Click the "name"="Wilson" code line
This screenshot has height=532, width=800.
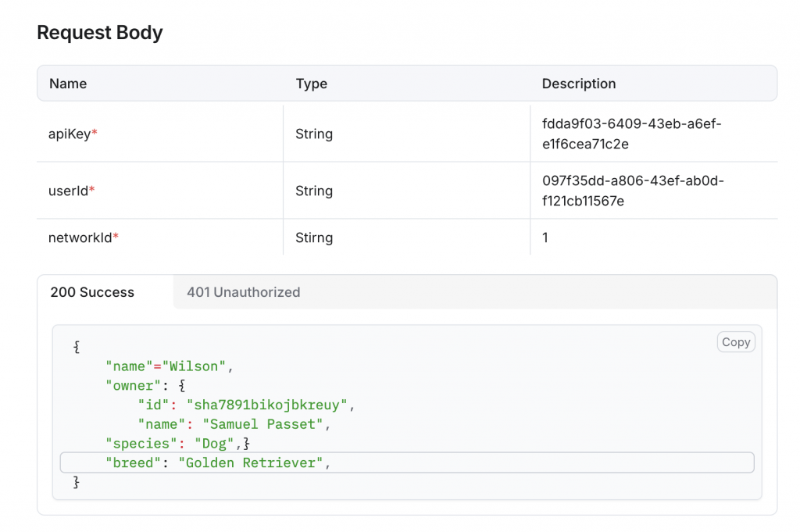coord(169,366)
